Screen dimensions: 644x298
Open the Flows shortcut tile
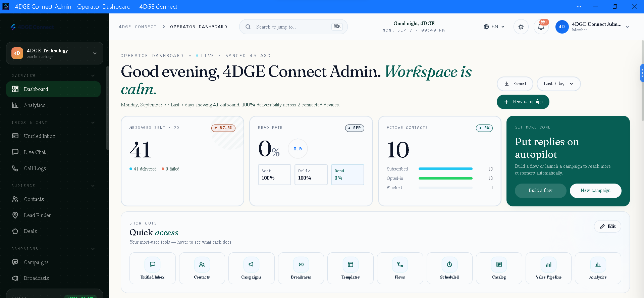(400, 268)
